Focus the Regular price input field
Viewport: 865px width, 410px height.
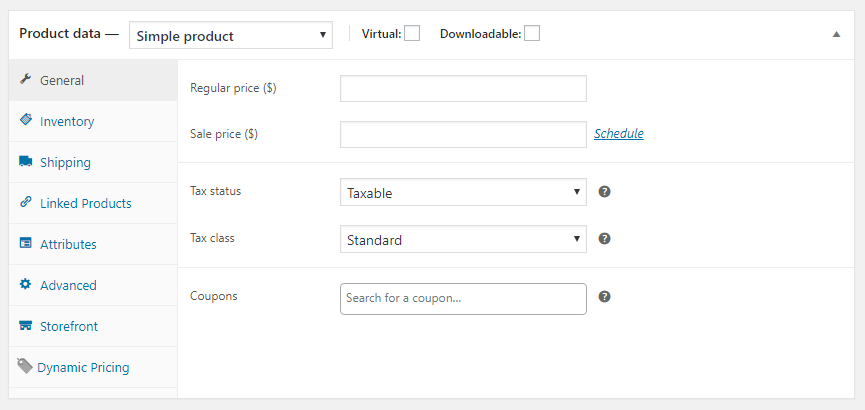(x=463, y=88)
